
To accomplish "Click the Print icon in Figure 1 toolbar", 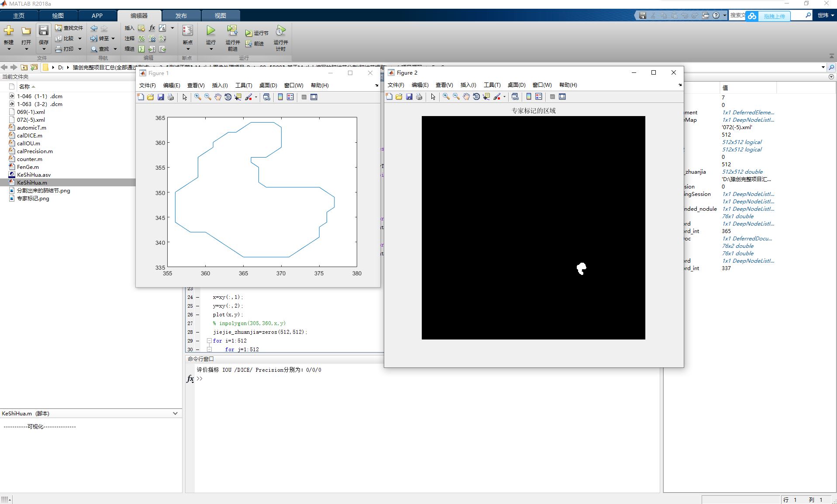I will pos(171,97).
